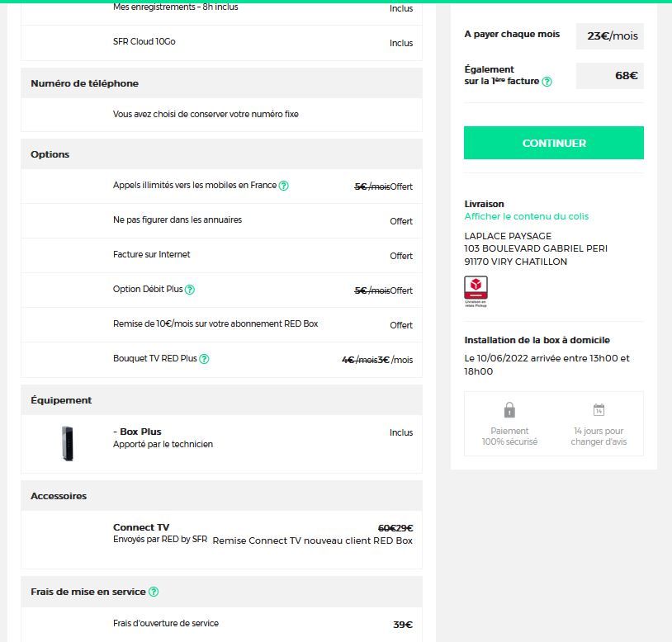Click help icon next to Bouquet TV RED Plus
This screenshot has width=672, height=642.
[x=204, y=359]
